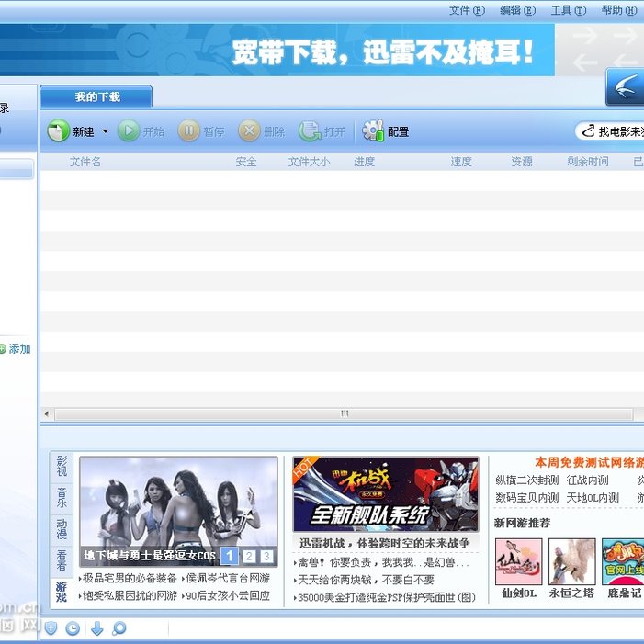Click the clock schedule icon in status bar
The width and height of the screenshot is (644, 644).
(x=73, y=628)
